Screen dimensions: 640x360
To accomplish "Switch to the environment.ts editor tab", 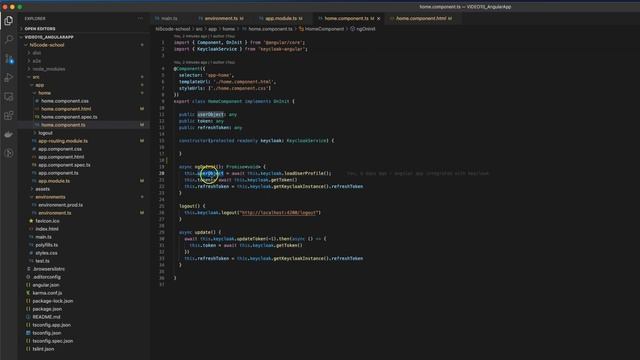I will click(x=221, y=18).
